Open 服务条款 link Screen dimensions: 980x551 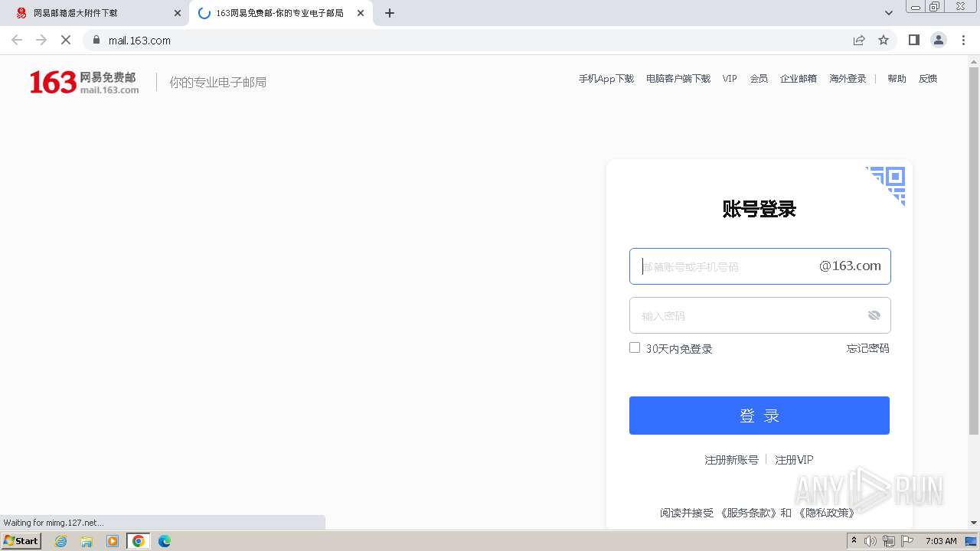[748, 513]
